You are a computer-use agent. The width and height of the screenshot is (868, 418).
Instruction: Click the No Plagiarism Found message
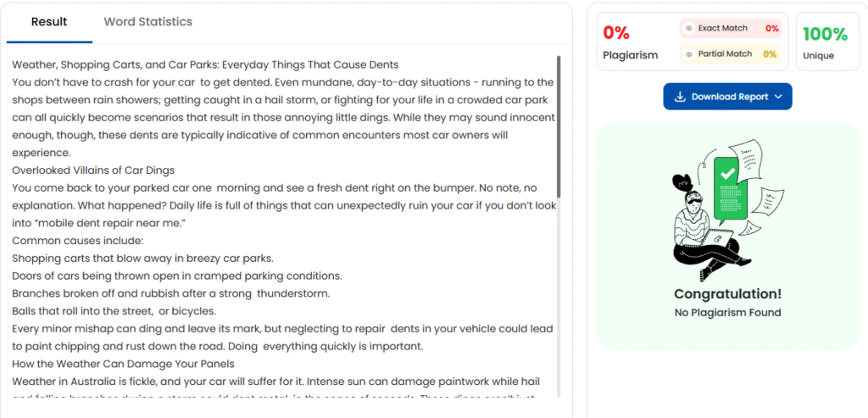tap(727, 313)
